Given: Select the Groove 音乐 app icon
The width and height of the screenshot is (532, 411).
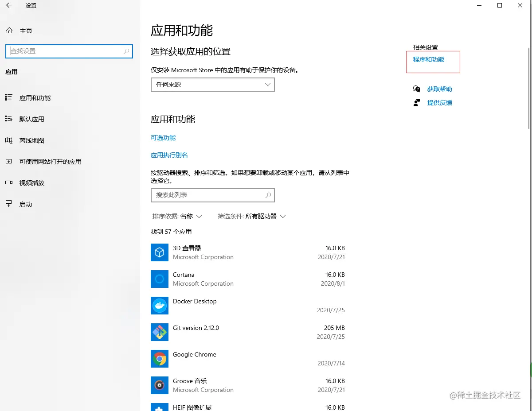Looking at the screenshot, I should coord(160,385).
